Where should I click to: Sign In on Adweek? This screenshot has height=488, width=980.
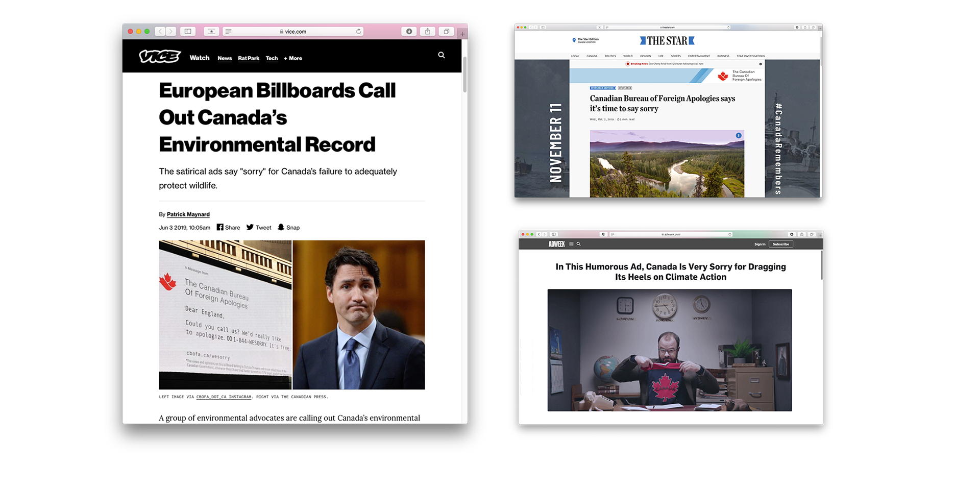click(760, 244)
